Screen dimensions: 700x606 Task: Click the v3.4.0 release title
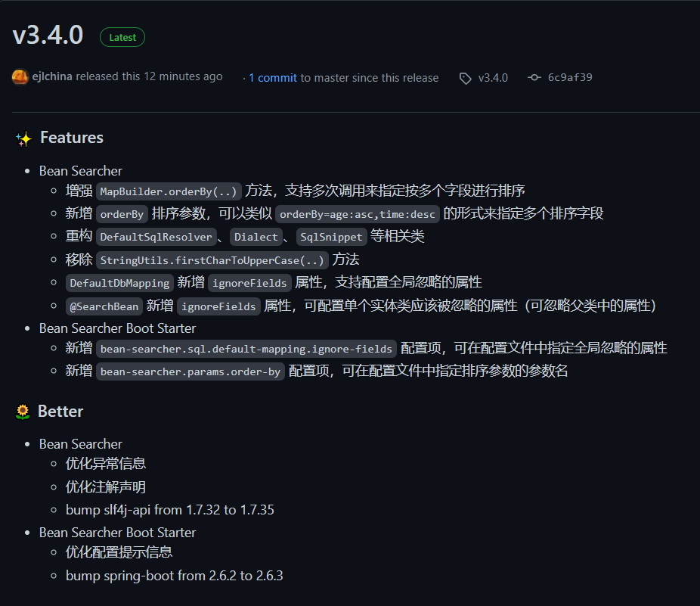click(x=48, y=35)
